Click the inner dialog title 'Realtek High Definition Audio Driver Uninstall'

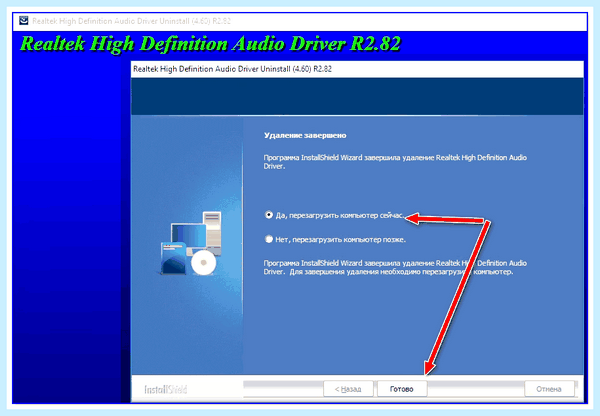232,69
